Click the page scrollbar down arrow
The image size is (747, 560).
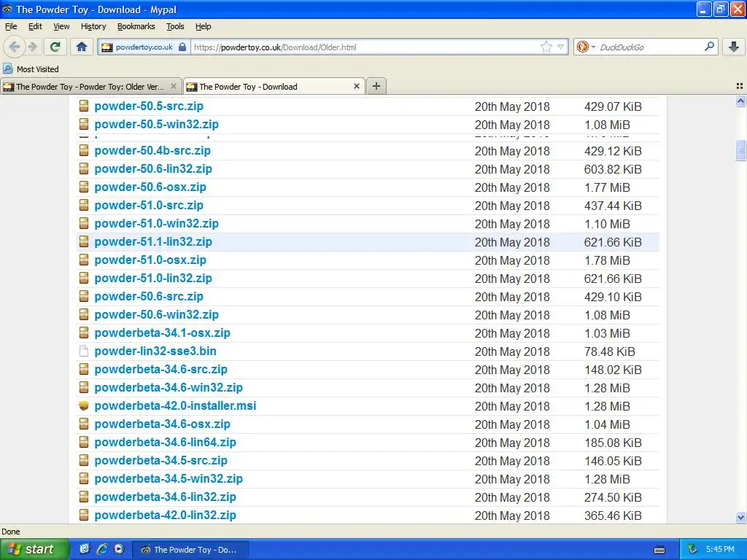tap(740, 517)
